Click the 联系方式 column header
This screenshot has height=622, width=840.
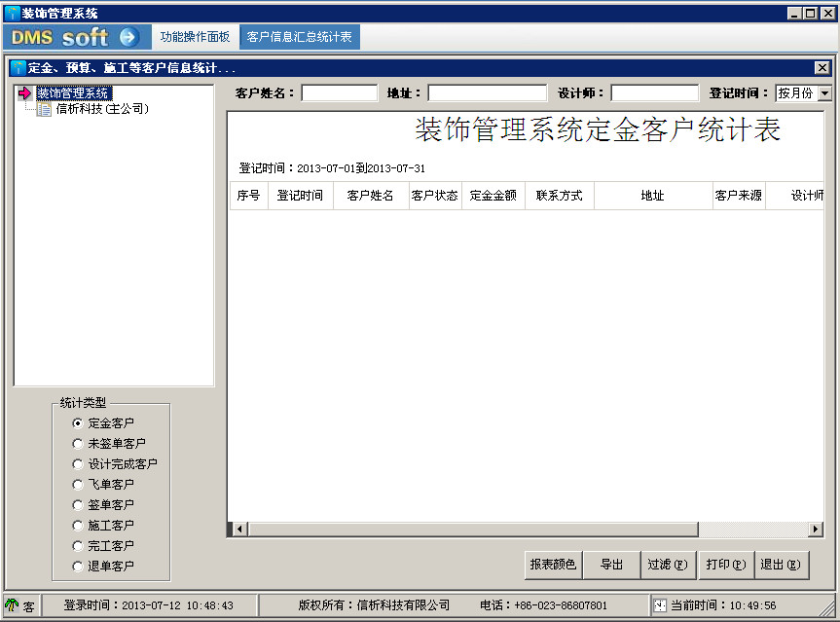[560, 196]
